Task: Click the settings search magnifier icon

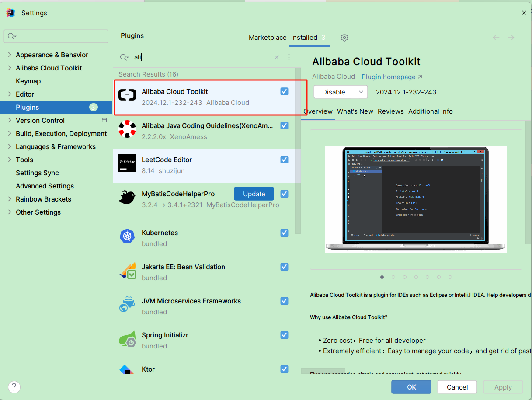Action: (x=11, y=36)
